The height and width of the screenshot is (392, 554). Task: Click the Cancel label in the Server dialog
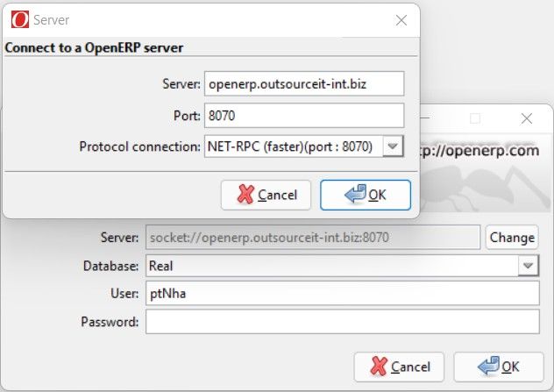277,195
